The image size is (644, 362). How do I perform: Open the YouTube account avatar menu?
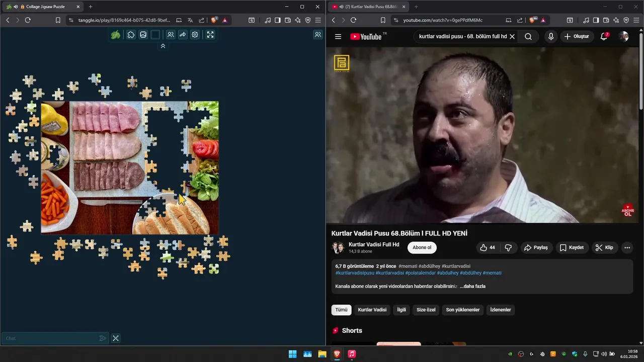tap(624, 37)
